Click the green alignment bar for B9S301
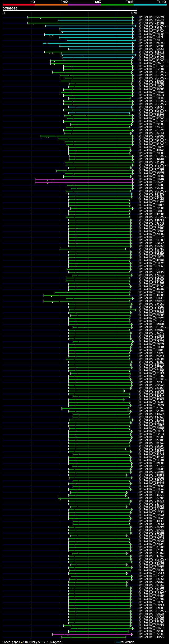 81,17
